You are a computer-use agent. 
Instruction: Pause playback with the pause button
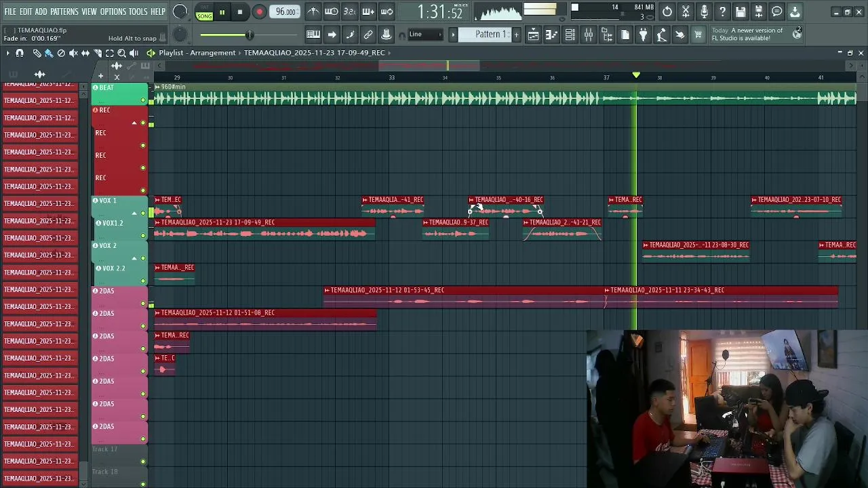pos(222,12)
